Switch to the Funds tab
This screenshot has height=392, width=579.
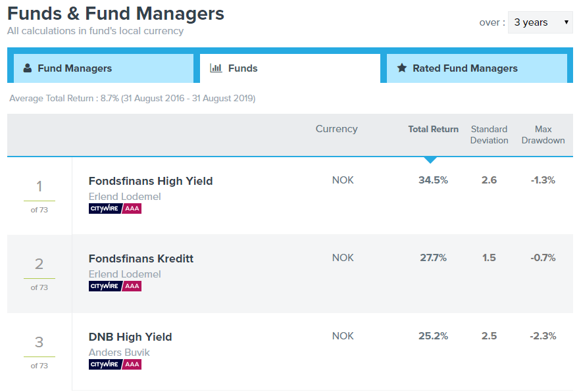pyautogui.click(x=290, y=68)
